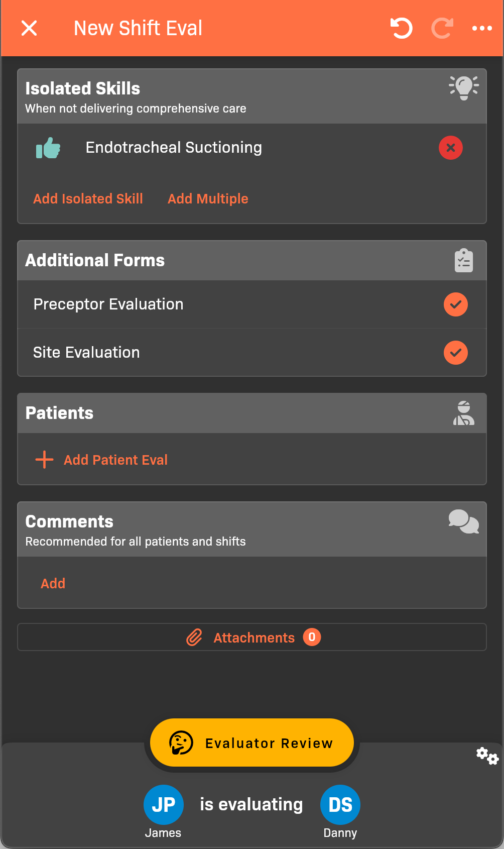Click Add Isolated Skill link
This screenshot has width=504, height=849.
point(88,199)
